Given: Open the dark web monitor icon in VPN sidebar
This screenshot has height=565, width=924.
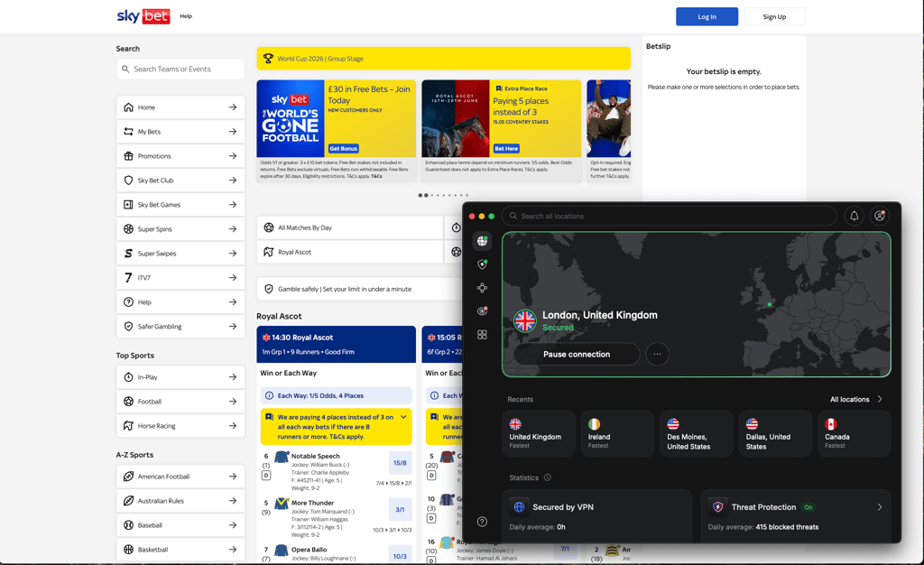Looking at the screenshot, I should click(482, 311).
